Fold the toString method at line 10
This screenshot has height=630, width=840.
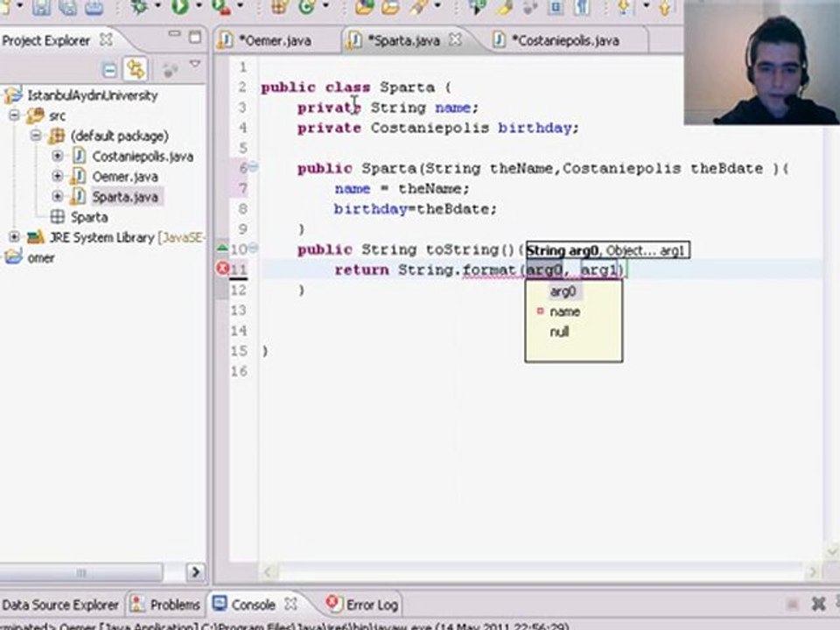point(253,248)
